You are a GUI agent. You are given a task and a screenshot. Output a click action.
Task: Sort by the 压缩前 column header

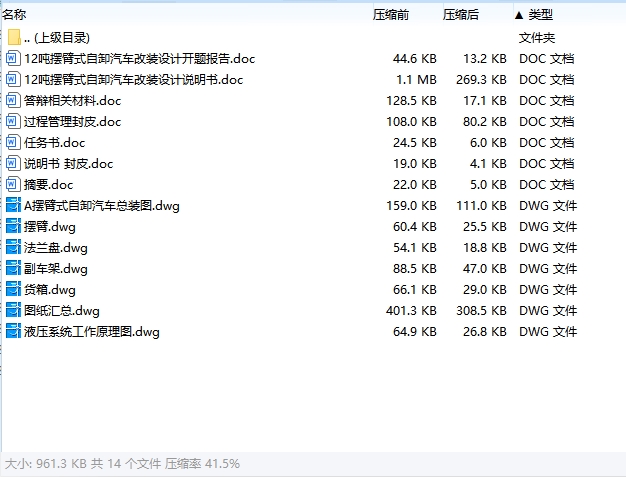click(391, 15)
